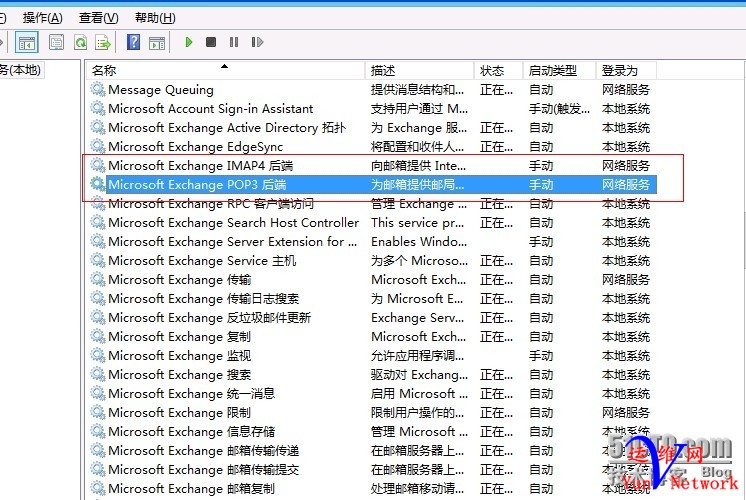Click the gear icon of Microsoft Exchange Service 主机

tap(98, 260)
